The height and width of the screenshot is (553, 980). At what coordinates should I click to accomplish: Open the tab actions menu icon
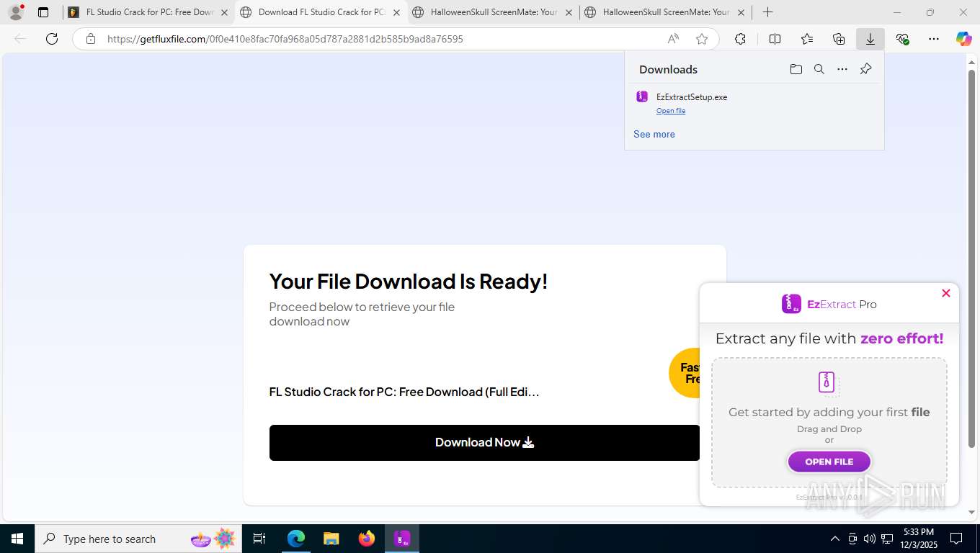(x=43, y=12)
